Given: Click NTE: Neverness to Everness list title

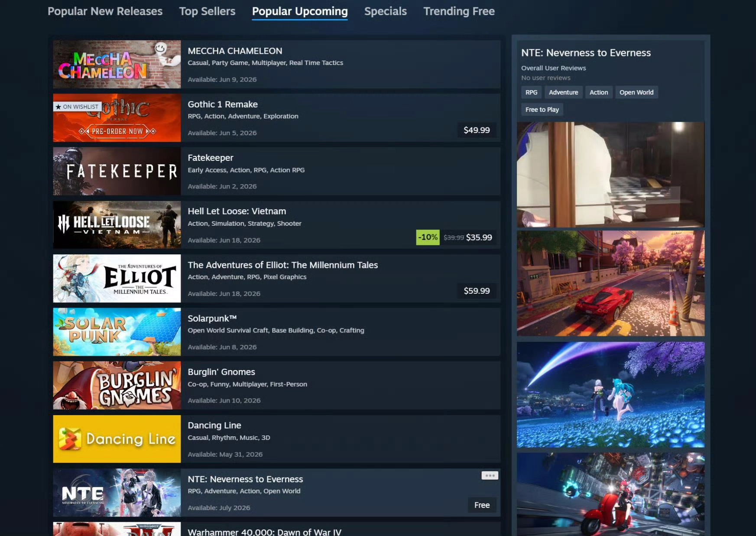Looking at the screenshot, I should 245,479.
